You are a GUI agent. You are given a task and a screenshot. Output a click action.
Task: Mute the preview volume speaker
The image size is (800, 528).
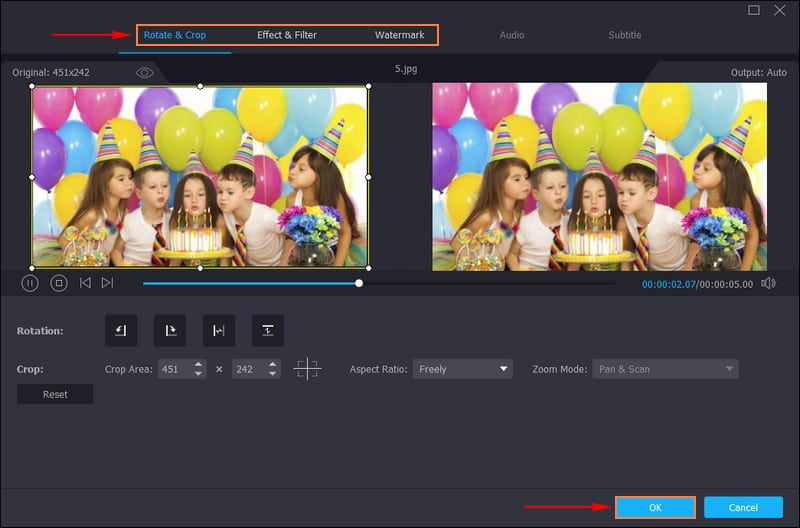[x=768, y=283]
